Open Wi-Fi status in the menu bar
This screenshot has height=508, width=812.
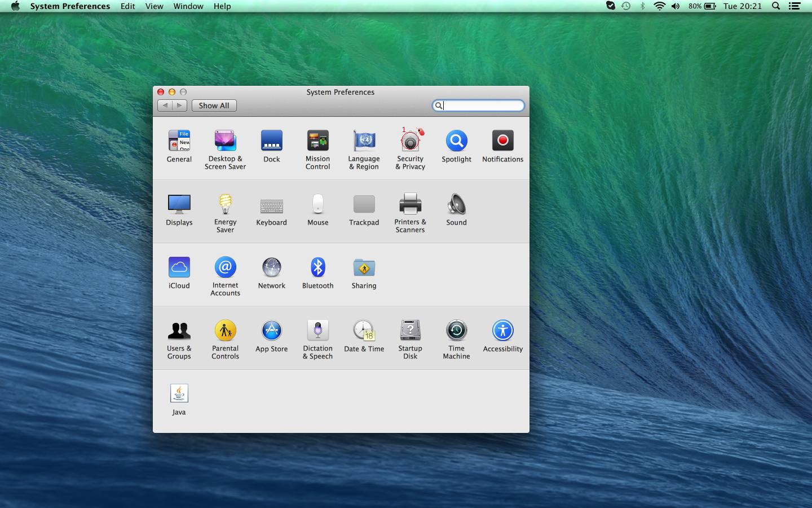(x=659, y=6)
